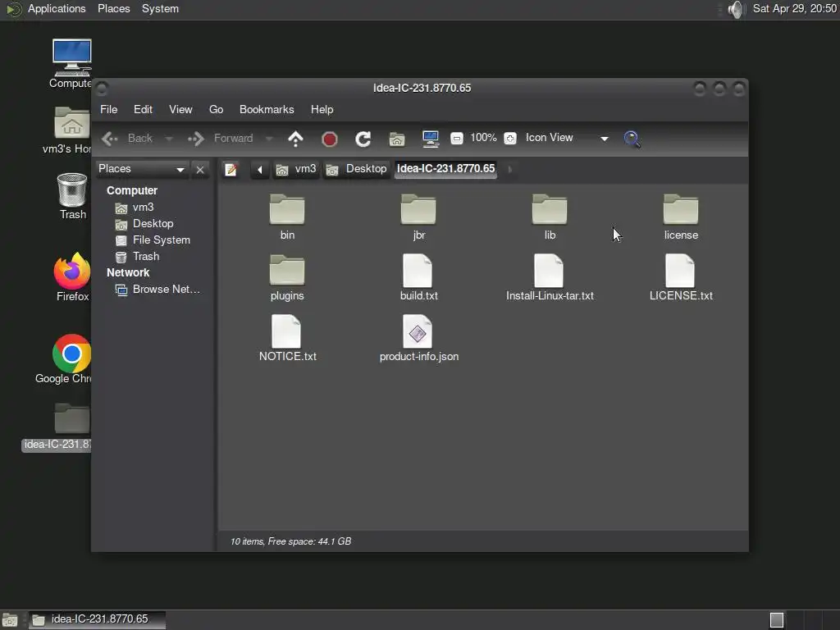Click the Forward button
This screenshot has height=630, width=840.
pos(220,139)
